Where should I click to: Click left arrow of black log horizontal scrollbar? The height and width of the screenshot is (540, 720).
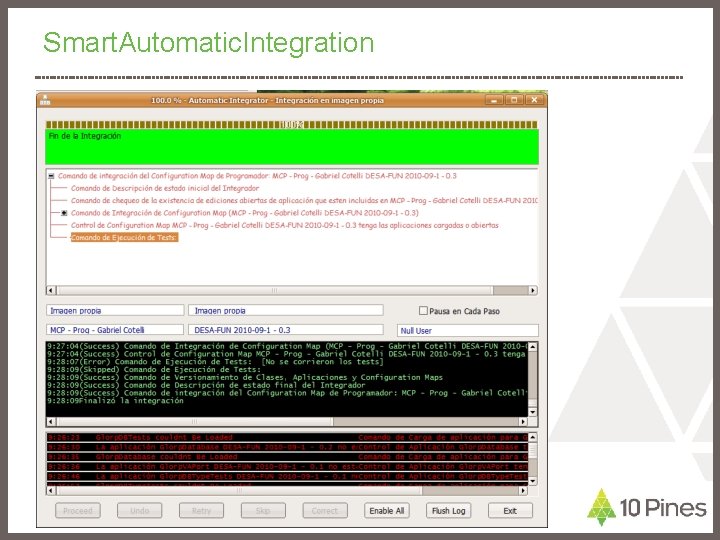[51, 422]
